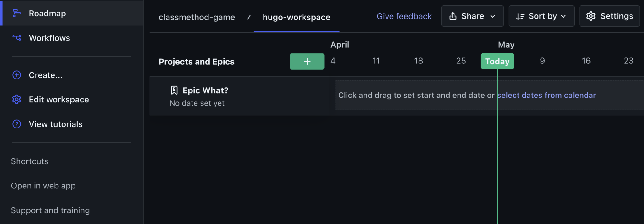The width and height of the screenshot is (644, 224).
Task: Click the Sort by sorting icon
Action: (520, 16)
